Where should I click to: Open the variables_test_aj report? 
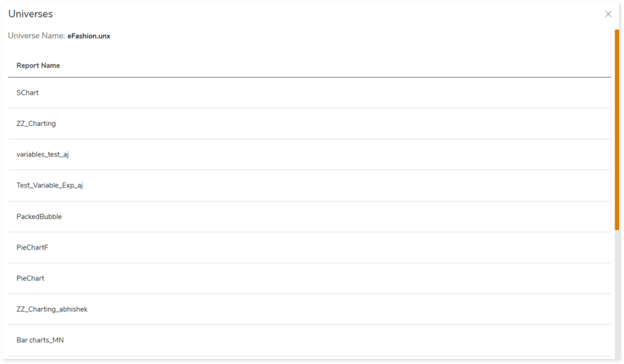(42, 155)
